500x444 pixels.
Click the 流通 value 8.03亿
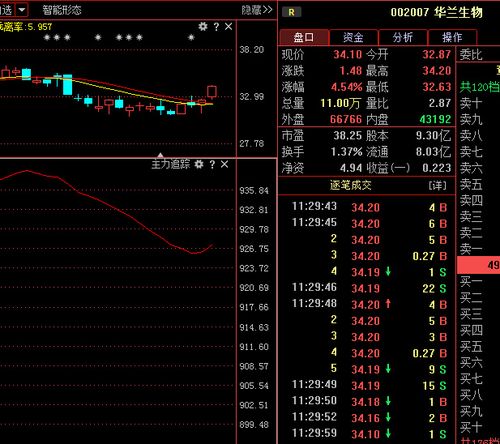(x=433, y=152)
